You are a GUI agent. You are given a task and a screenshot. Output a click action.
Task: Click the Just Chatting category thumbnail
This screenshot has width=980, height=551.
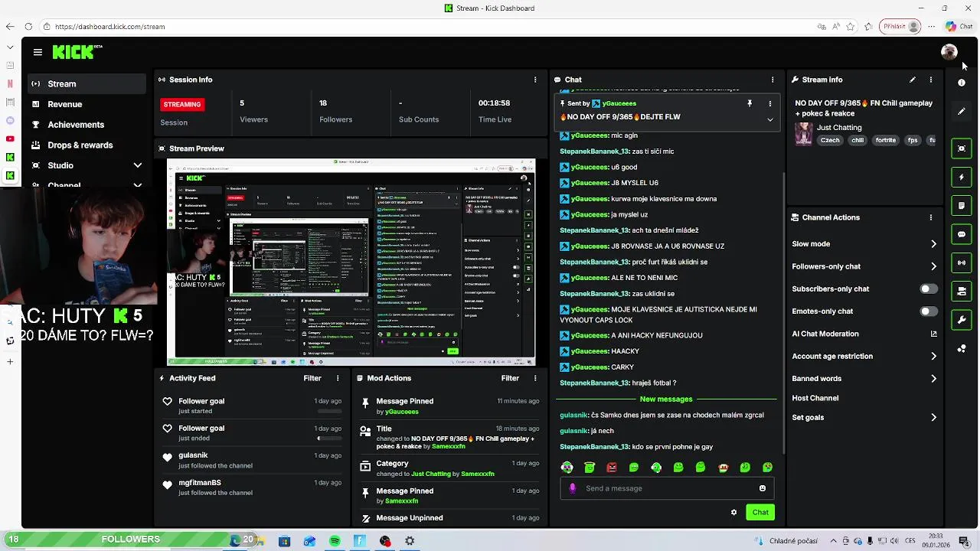click(803, 134)
